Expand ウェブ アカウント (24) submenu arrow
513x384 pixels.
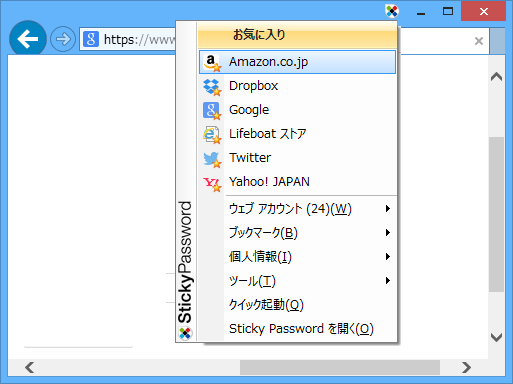[388, 209]
